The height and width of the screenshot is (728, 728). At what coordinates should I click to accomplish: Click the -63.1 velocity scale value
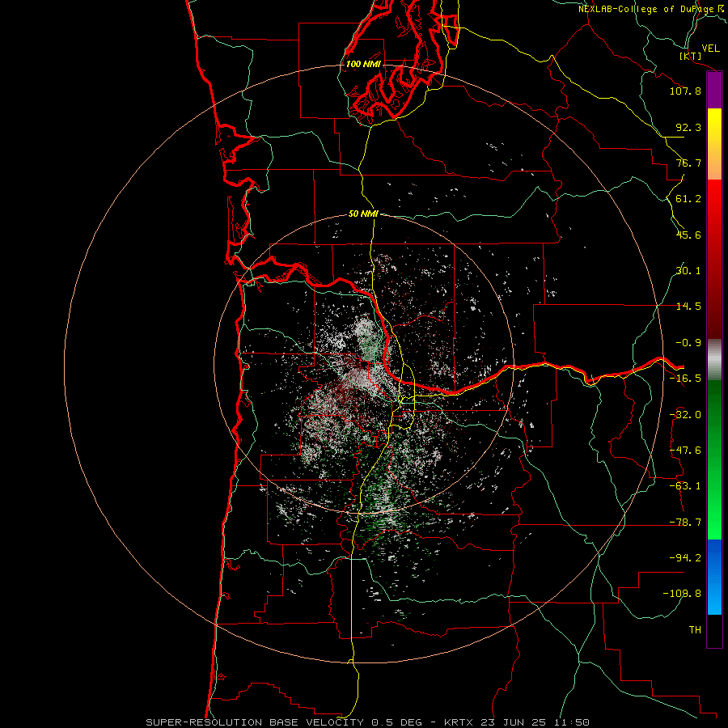[x=685, y=486]
